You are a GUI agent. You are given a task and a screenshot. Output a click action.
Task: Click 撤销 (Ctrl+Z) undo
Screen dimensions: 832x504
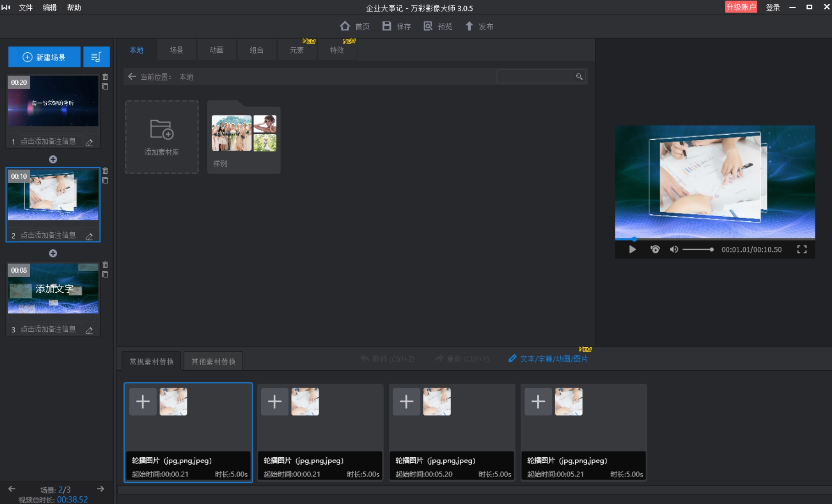coord(387,359)
